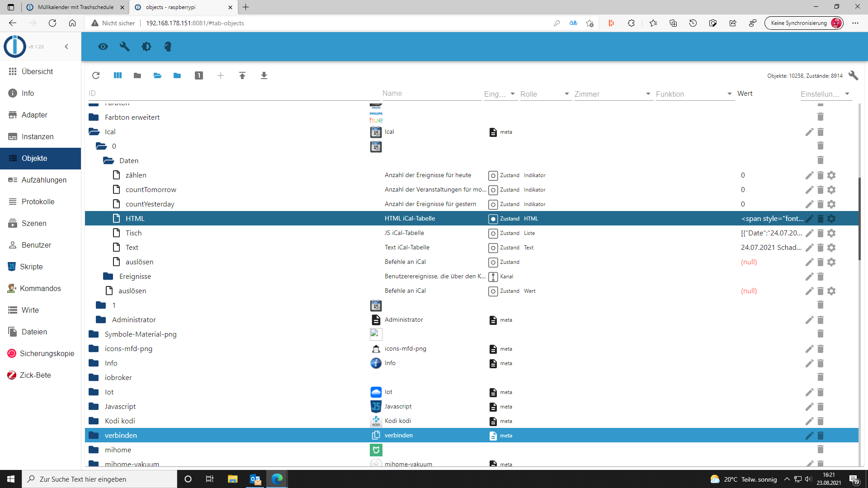
Task: Click edit pencil for countTomorrow row
Action: click(x=809, y=190)
